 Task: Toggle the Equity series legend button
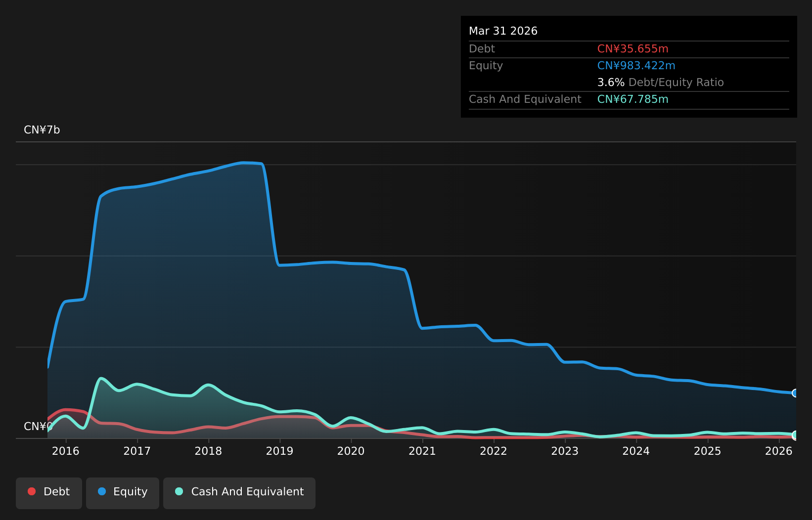coord(123,493)
